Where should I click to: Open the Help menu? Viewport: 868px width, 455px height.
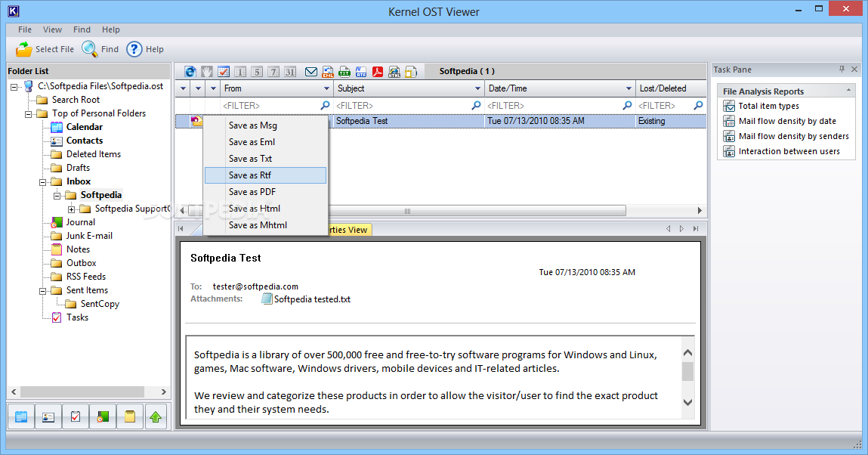point(111,30)
